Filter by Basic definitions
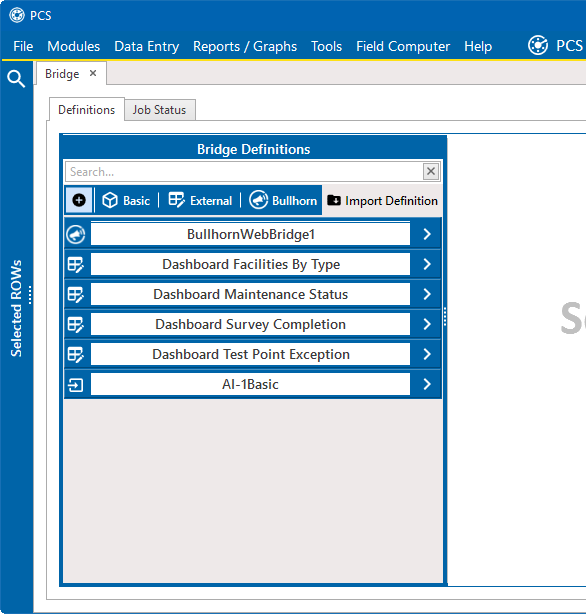The width and height of the screenshot is (586, 614). (x=126, y=200)
